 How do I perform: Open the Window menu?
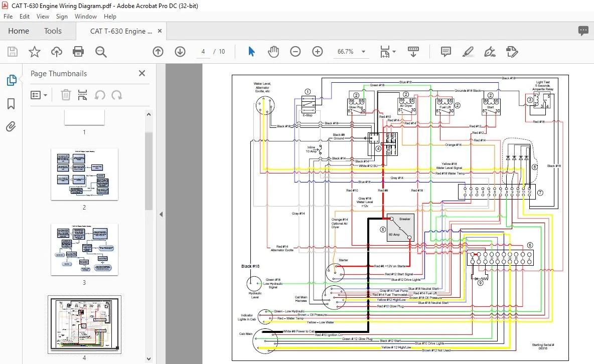(x=86, y=16)
